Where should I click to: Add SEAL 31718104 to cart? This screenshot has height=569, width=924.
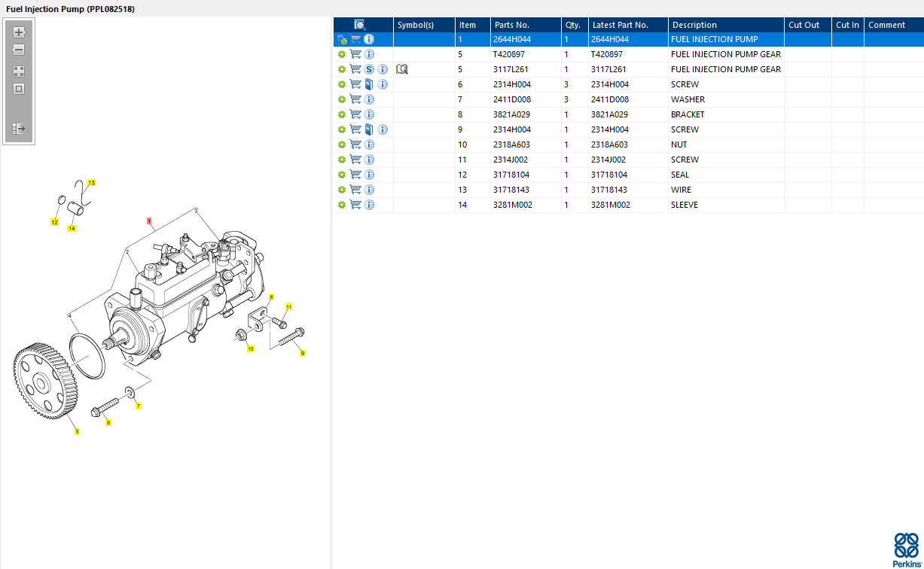(355, 175)
